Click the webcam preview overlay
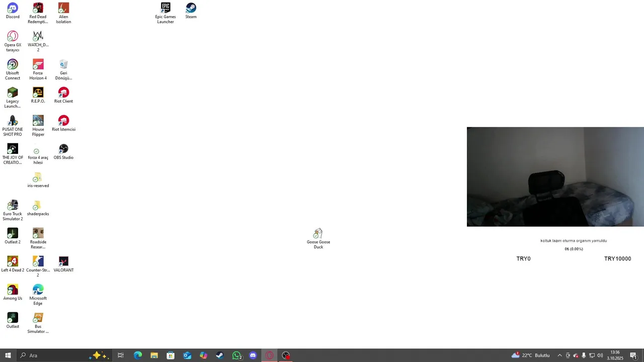 [x=555, y=176]
